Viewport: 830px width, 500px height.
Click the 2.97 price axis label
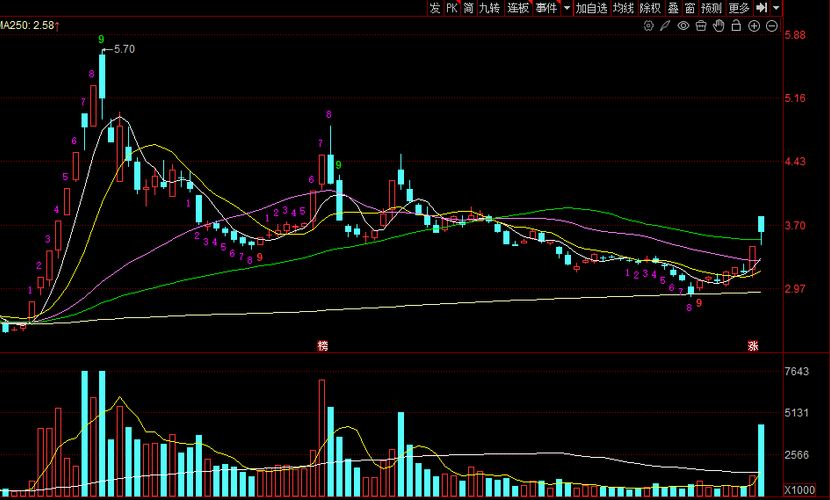pos(795,289)
